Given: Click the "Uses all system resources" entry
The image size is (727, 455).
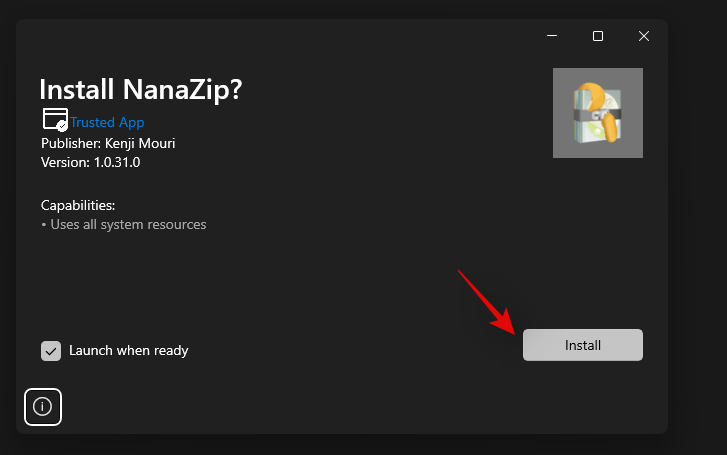Looking at the screenshot, I should click(126, 224).
